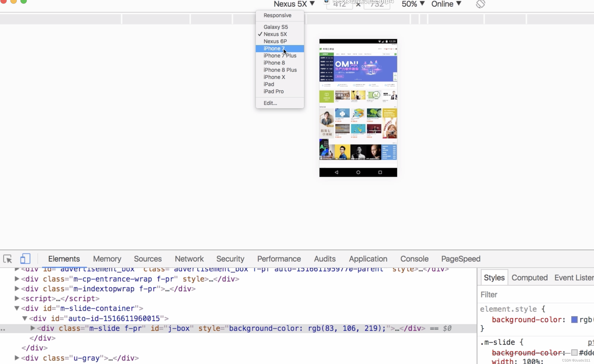Select the Styles sidebar tab

pos(494,278)
